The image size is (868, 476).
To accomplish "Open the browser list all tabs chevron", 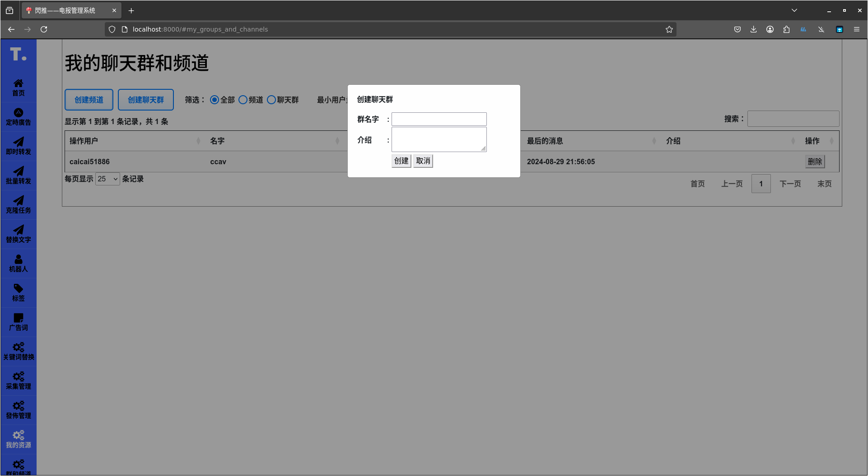I will coord(794,10).
